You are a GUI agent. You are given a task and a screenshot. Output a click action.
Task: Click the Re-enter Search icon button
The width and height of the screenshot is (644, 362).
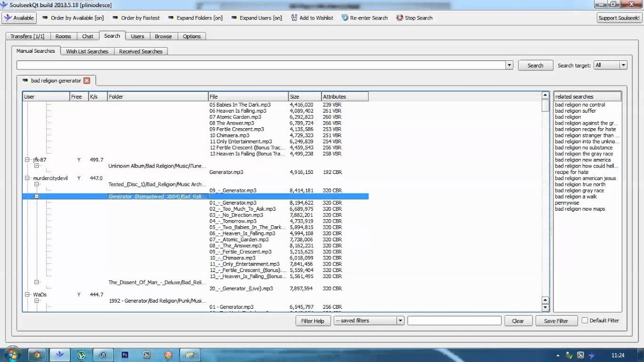(365, 18)
